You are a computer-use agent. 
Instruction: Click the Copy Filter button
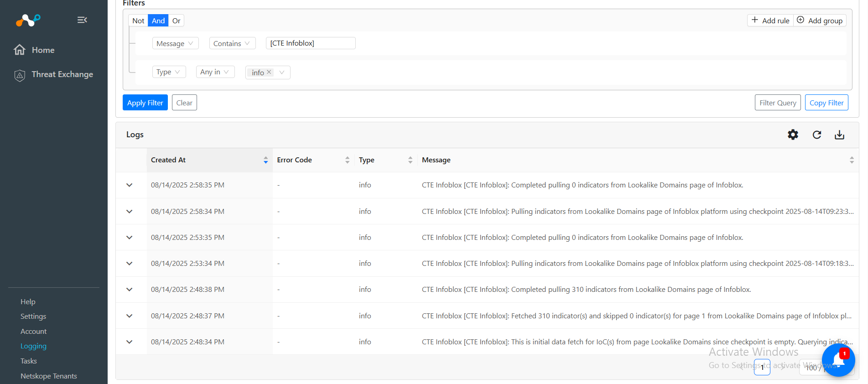(826, 103)
